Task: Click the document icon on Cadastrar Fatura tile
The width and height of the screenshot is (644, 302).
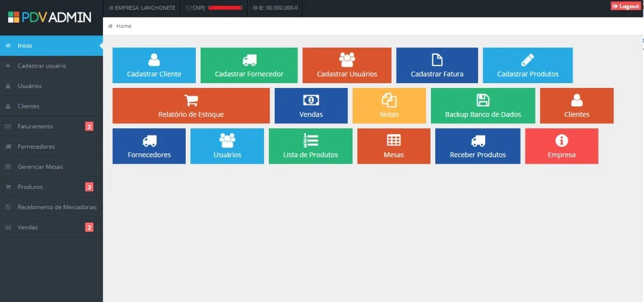Action: pyautogui.click(x=437, y=60)
